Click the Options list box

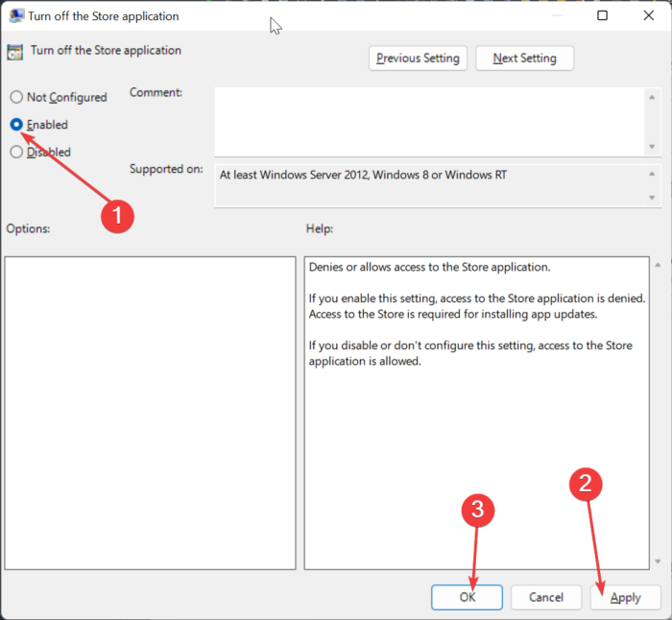pos(150,413)
